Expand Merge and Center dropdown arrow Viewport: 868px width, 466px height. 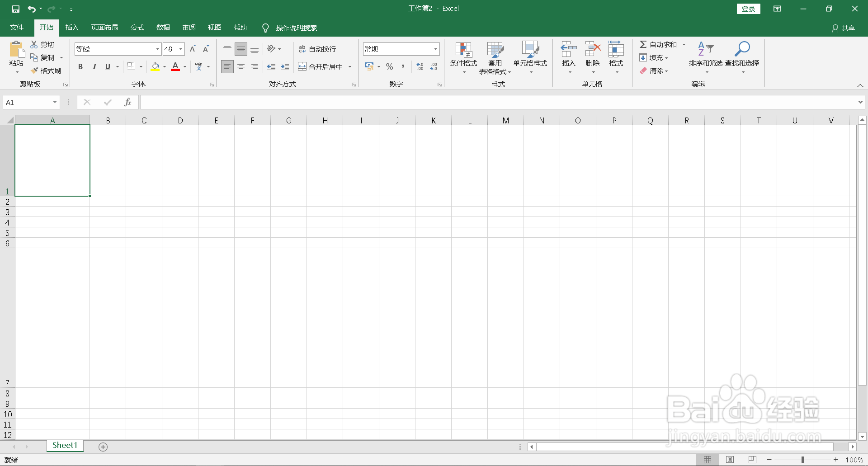[350, 66]
